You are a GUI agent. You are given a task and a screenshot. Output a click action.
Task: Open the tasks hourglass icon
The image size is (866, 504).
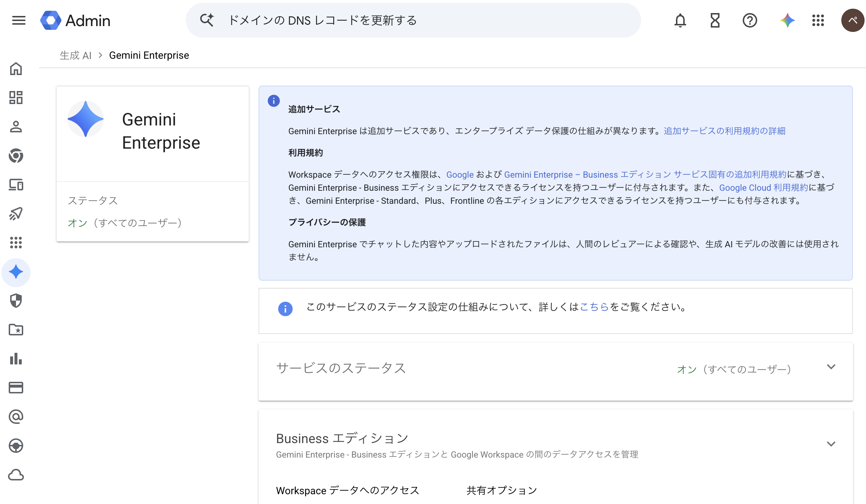[x=715, y=20]
